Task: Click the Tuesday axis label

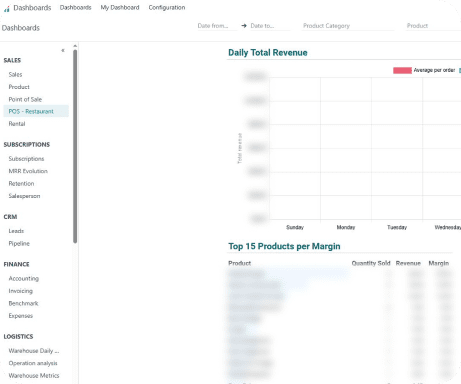Action: [x=397, y=227]
